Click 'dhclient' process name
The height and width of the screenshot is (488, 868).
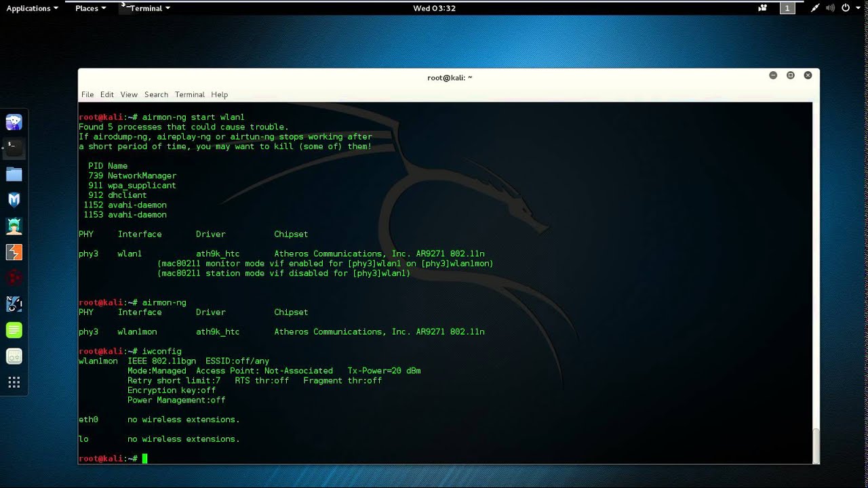pos(127,195)
